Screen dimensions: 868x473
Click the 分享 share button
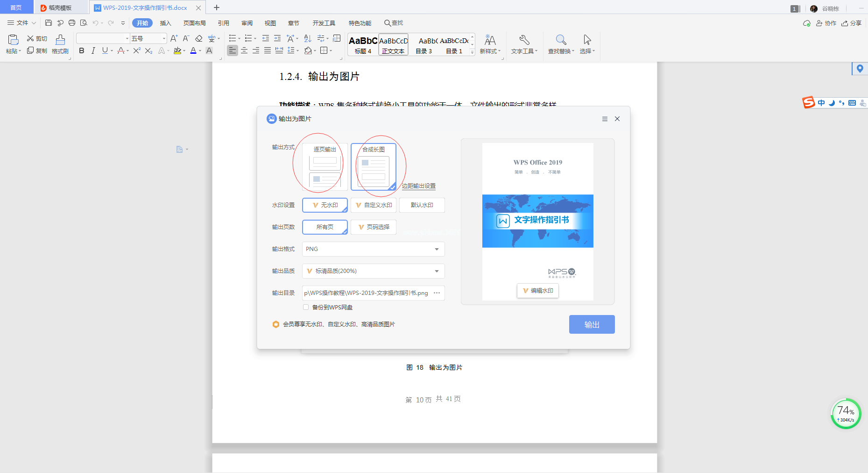(x=852, y=23)
